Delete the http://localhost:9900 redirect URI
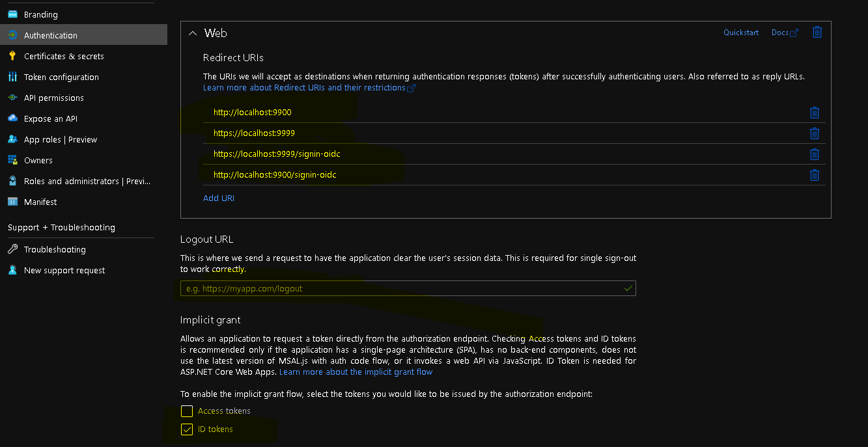This screenshot has width=868, height=447. [x=814, y=113]
